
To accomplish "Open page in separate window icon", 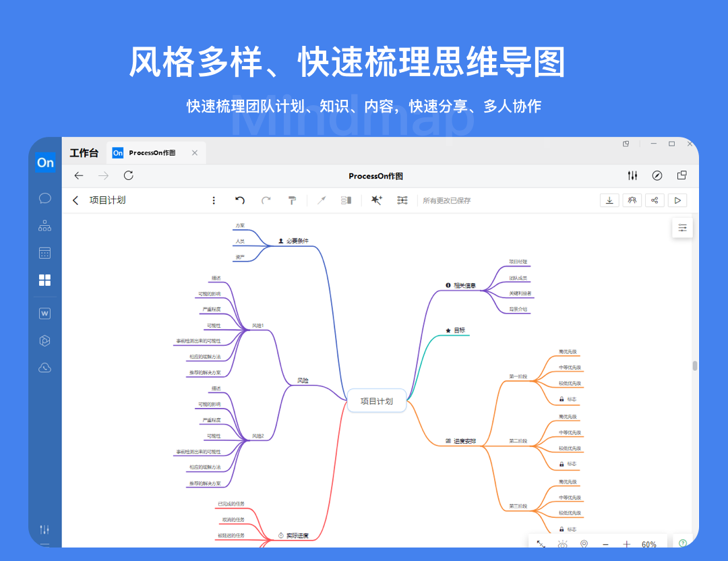I will point(682,175).
